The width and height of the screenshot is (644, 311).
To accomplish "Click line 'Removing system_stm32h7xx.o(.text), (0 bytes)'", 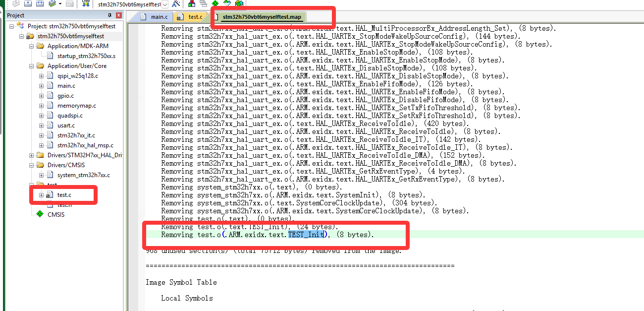I will 252,187.
